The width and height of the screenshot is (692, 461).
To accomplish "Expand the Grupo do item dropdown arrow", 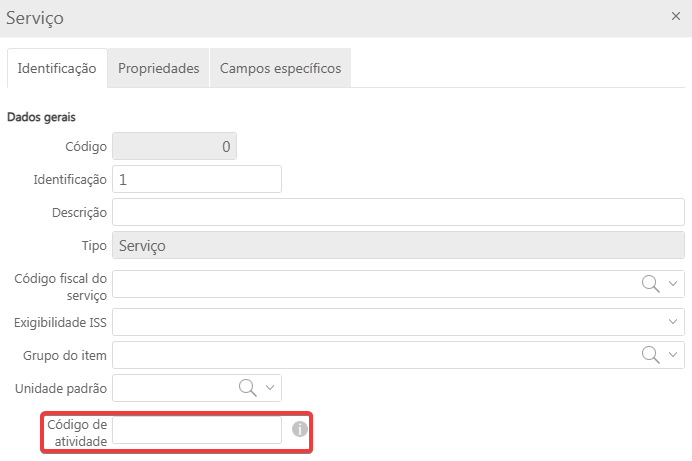I will point(673,355).
